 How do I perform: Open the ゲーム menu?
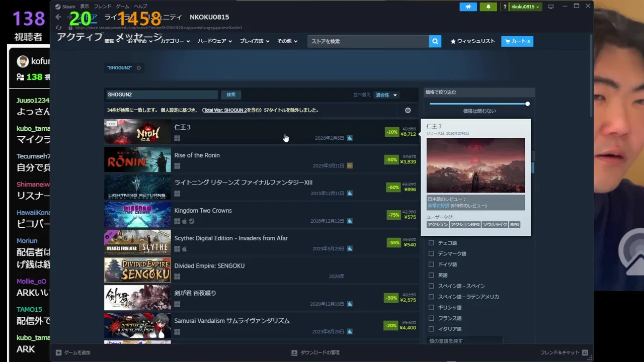(x=122, y=7)
